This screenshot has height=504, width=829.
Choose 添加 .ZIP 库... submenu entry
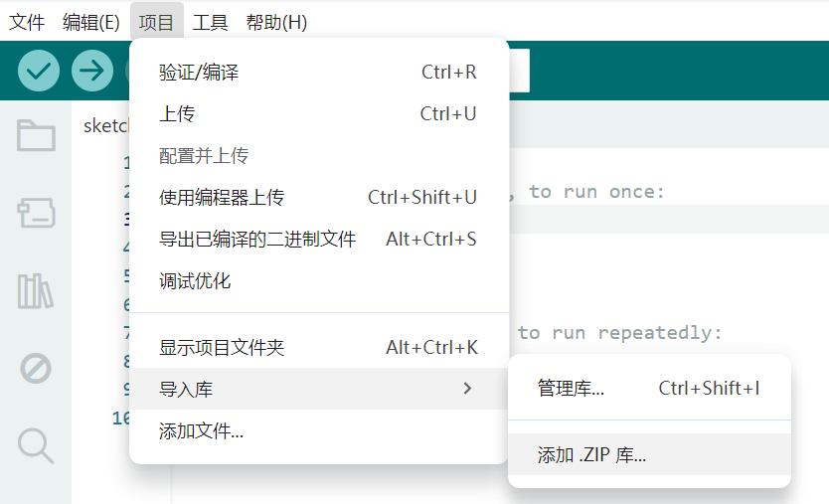click(x=591, y=456)
